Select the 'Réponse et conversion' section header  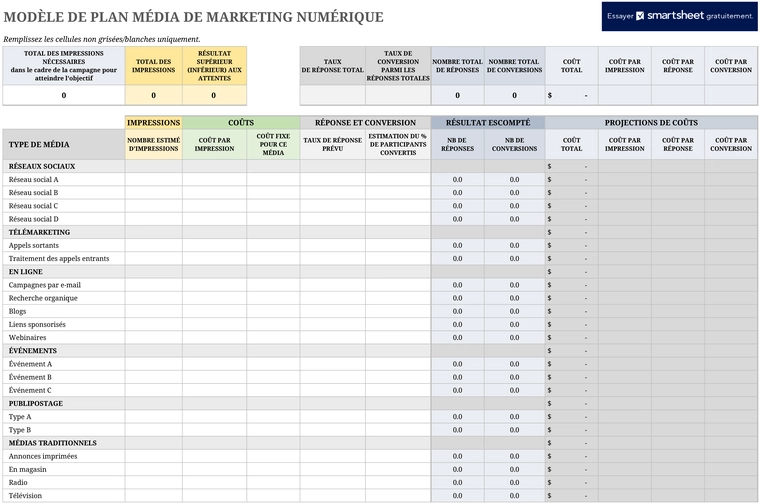(365, 123)
